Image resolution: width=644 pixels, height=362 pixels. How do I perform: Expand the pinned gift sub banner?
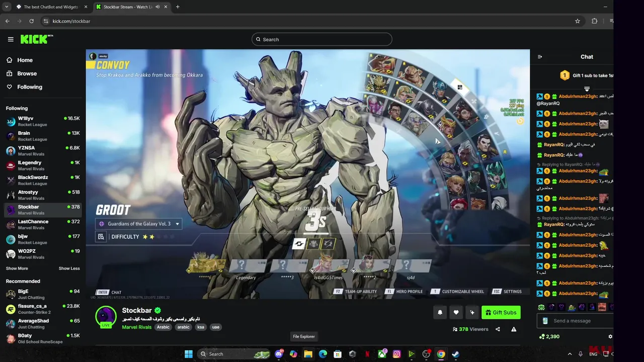pos(587,88)
